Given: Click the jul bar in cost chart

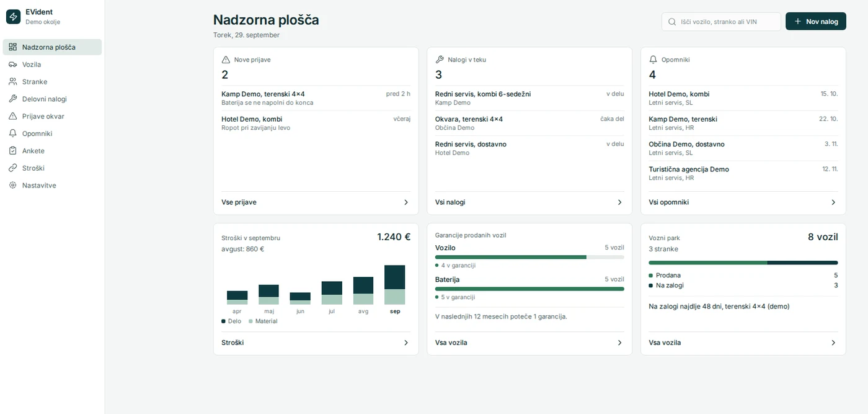Looking at the screenshot, I should pos(332,293).
